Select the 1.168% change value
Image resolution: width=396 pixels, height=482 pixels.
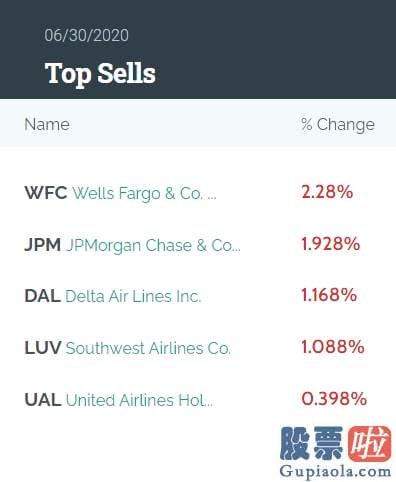[x=329, y=295]
